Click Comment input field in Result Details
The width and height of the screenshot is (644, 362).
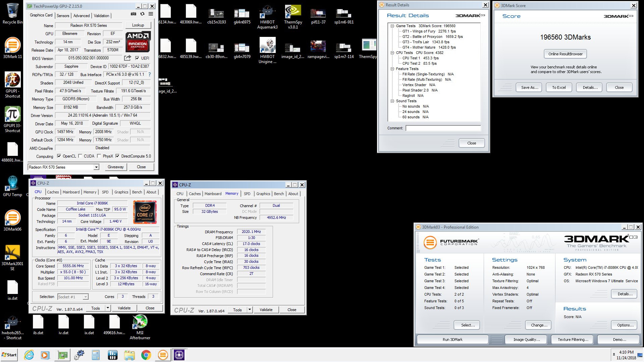443,128
